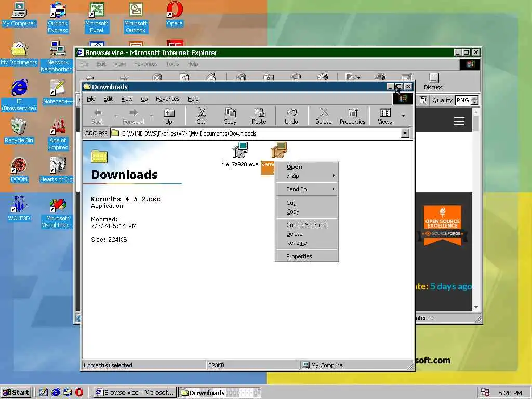Image resolution: width=532 pixels, height=399 pixels.
Task: Click Copy toolbar button in Downloads
Action: point(230,116)
